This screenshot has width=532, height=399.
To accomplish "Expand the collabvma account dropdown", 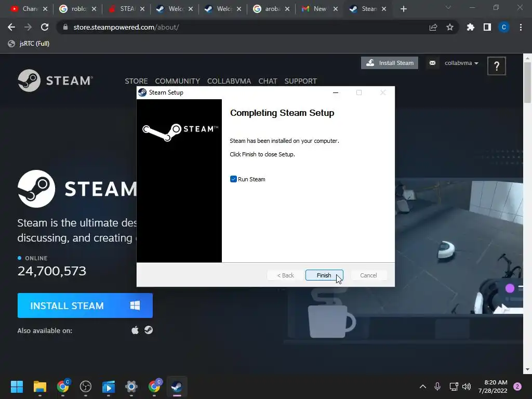I will pos(461,63).
